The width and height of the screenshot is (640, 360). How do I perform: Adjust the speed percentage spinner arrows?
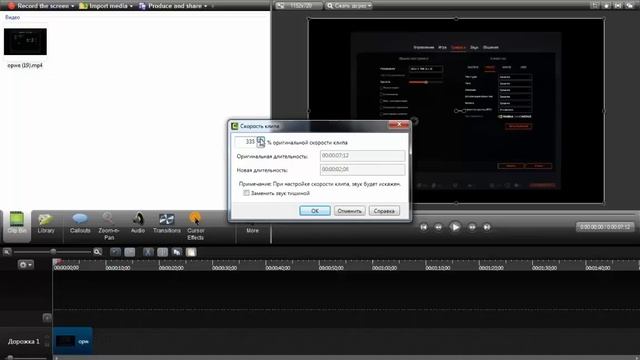pos(261,142)
